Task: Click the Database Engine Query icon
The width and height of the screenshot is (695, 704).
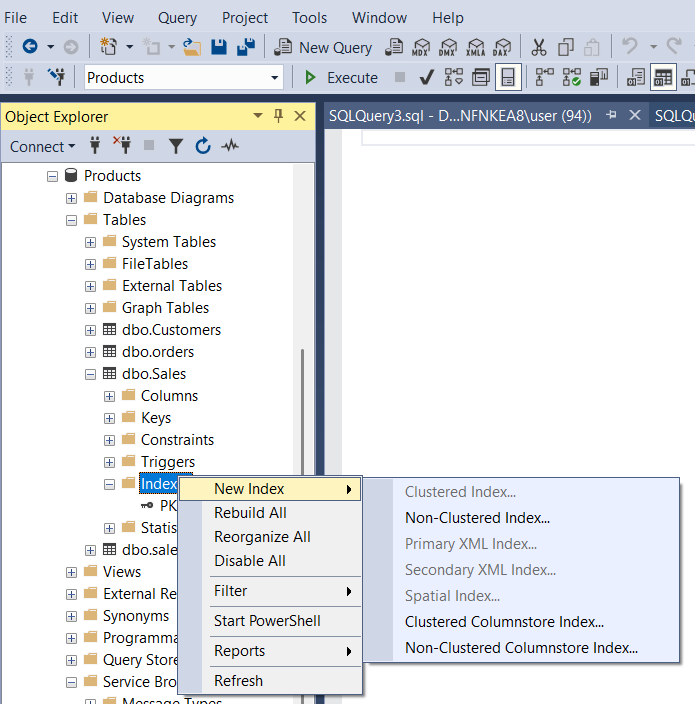Action: coord(394,47)
